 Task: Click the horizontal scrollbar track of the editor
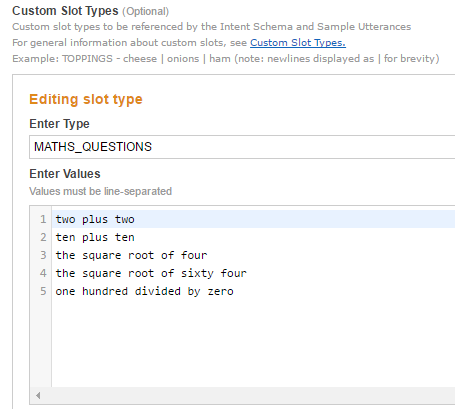tap(248, 396)
